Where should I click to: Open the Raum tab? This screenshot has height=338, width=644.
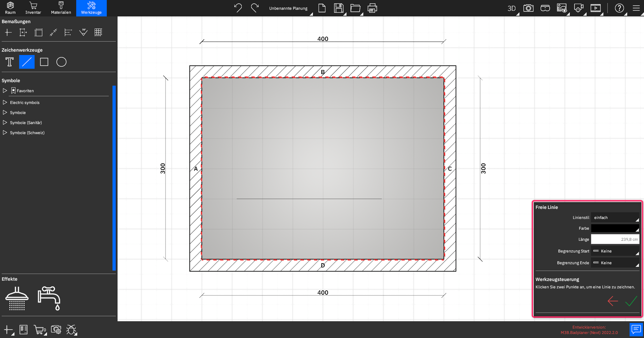(x=10, y=8)
